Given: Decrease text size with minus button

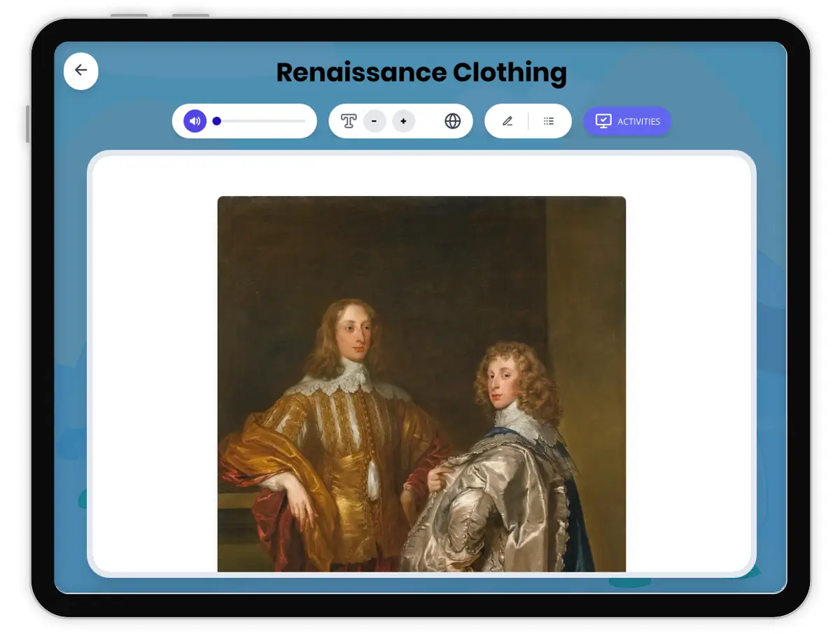Looking at the screenshot, I should pyautogui.click(x=374, y=121).
